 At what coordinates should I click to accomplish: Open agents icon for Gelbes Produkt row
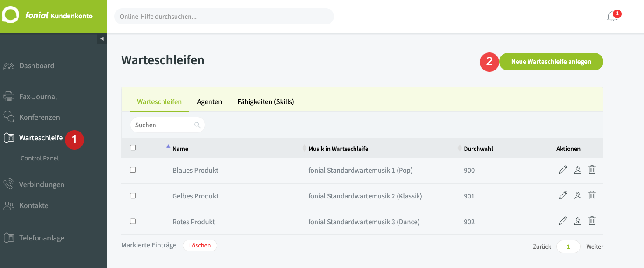pos(577,196)
